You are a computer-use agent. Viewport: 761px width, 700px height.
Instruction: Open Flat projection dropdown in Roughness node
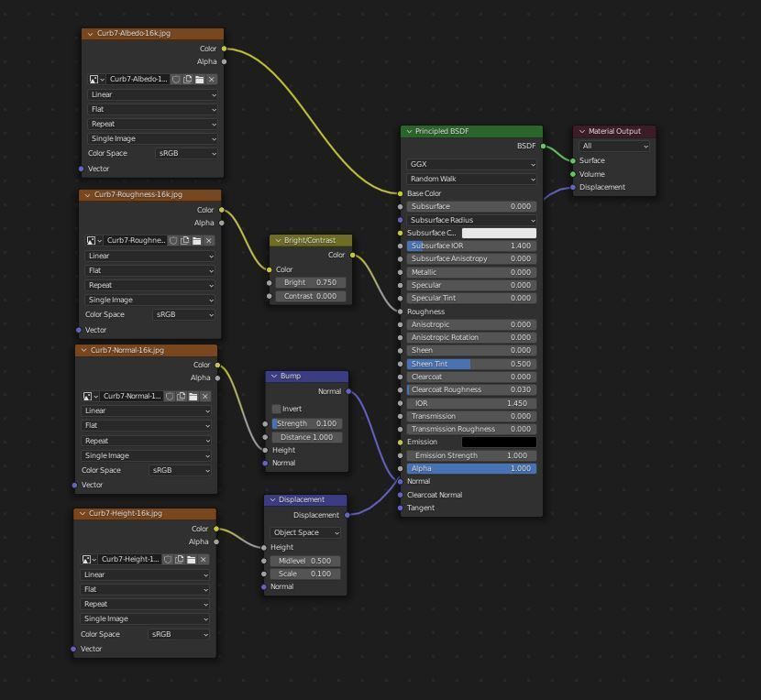pyautogui.click(x=149, y=270)
